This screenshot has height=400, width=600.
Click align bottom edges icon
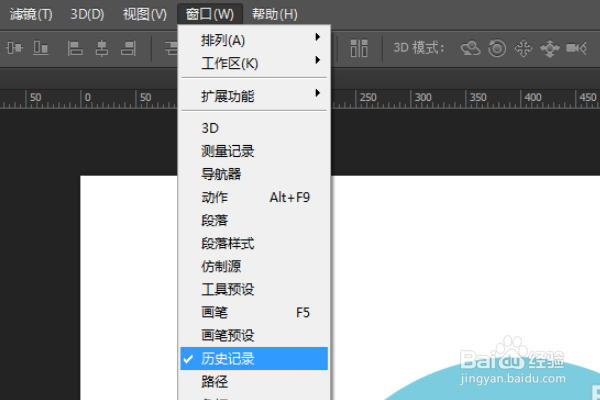[41, 48]
